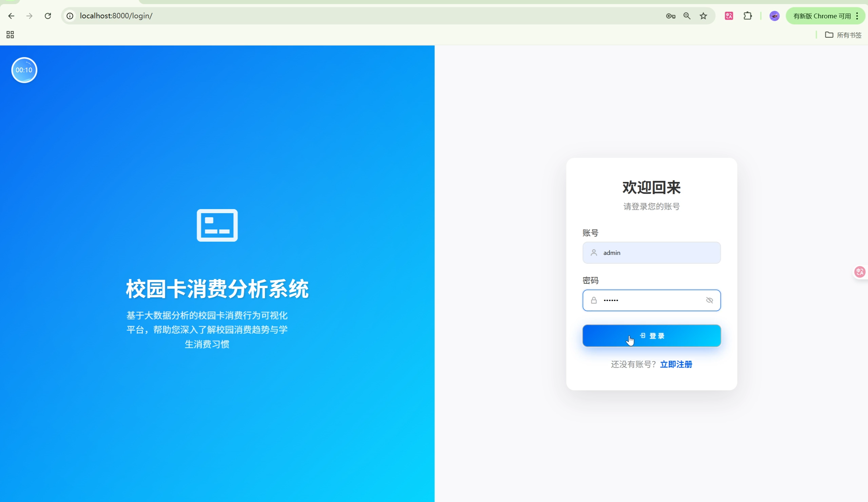Click the 00:10 timer circle
This screenshot has height=502, width=868.
(x=24, y=70)
